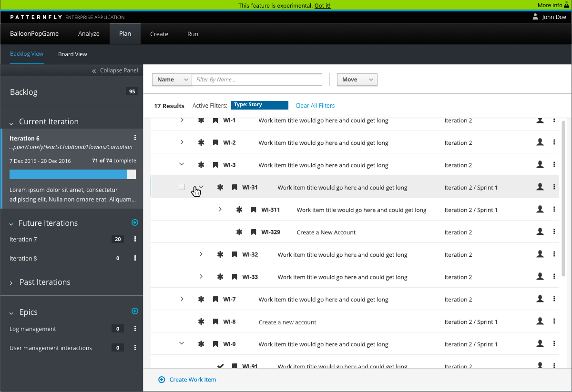Expand work item WI-311
The width and height of the screenshot is (572, 392).
coord(220,209)
